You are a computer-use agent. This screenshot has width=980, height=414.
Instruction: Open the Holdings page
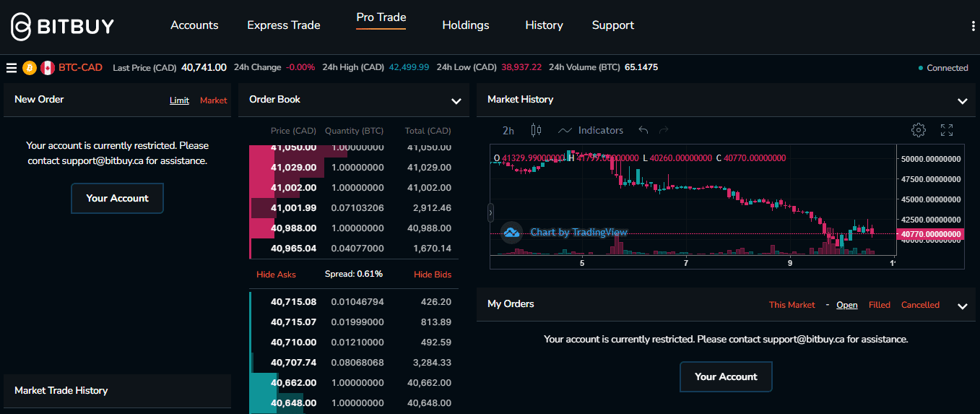[x=466, y=25]
